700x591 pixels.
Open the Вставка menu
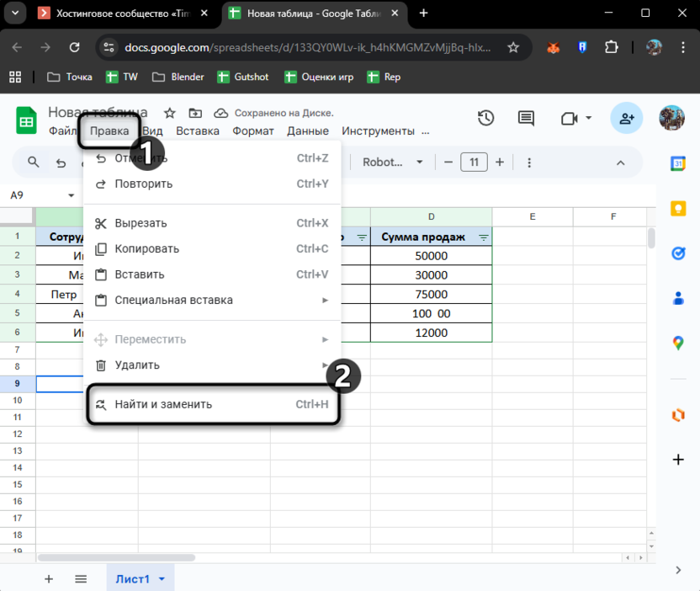198,131
